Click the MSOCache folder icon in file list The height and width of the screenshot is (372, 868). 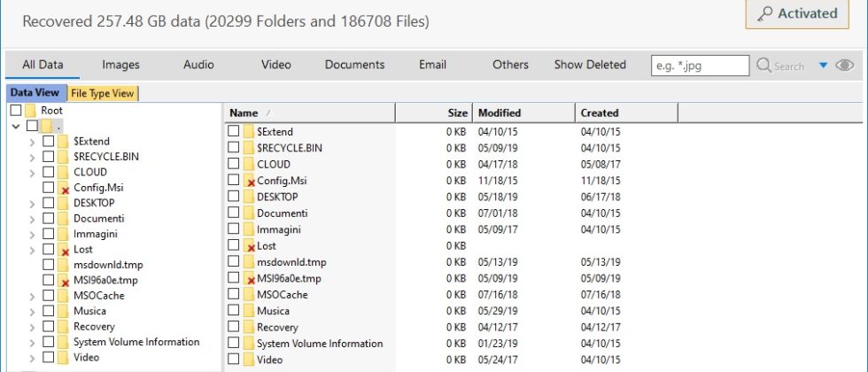click(249, 294)
